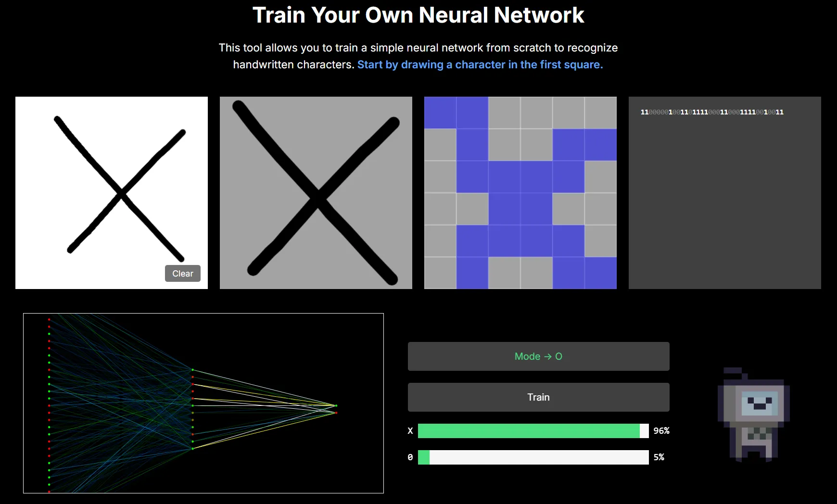The image size is (837, 504).
Task: Click the top-left blue cell in pixel grid
Action: 440,113
